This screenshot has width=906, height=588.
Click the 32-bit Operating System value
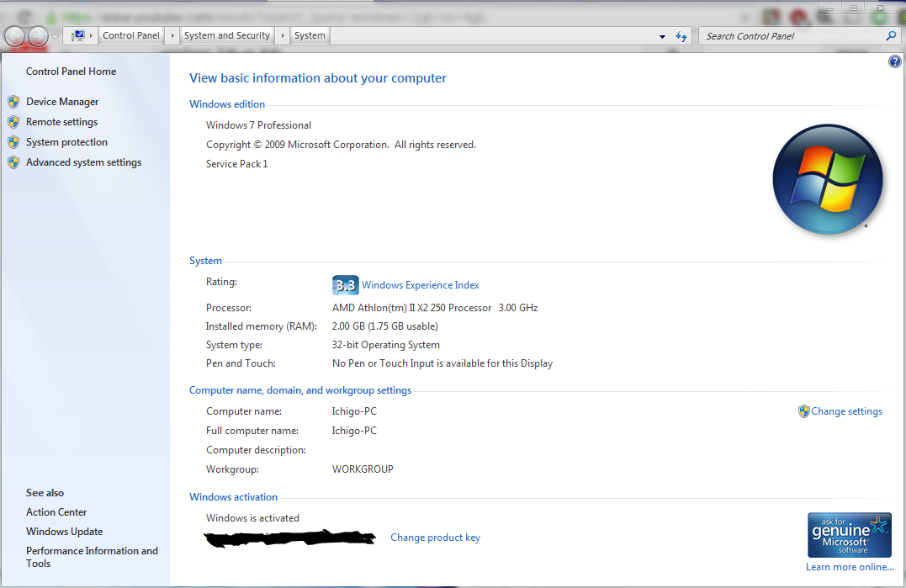[x=385, y=345]
